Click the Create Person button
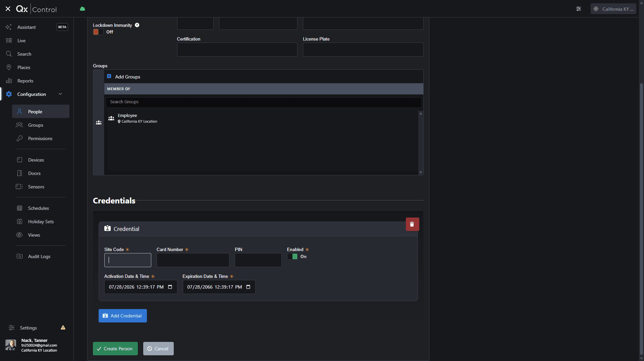The width and height of the screenshot is (644, 361). (x=115, y=349)
